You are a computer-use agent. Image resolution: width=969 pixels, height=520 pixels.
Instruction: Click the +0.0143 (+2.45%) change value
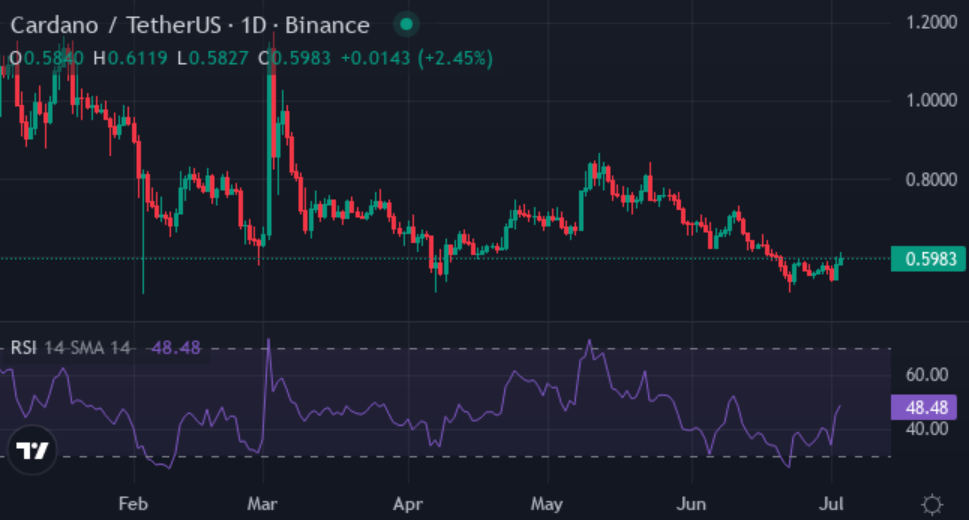(x=417, y=59)
